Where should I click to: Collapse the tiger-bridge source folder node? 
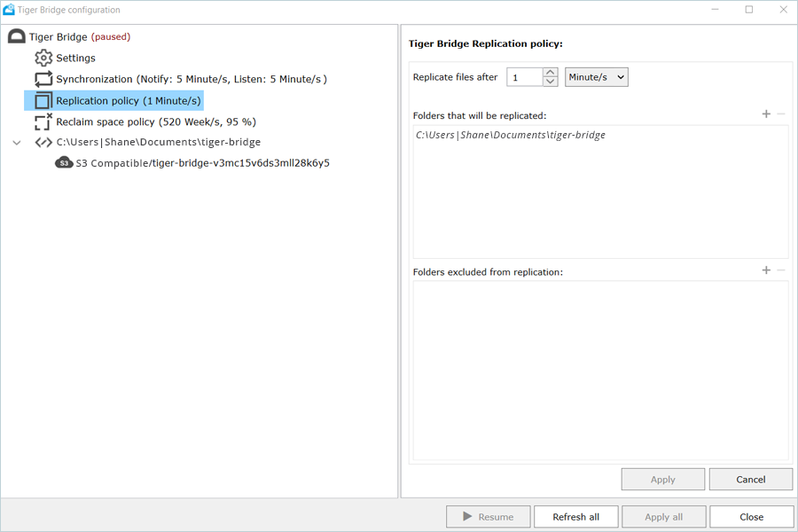(x=17, y=143)
